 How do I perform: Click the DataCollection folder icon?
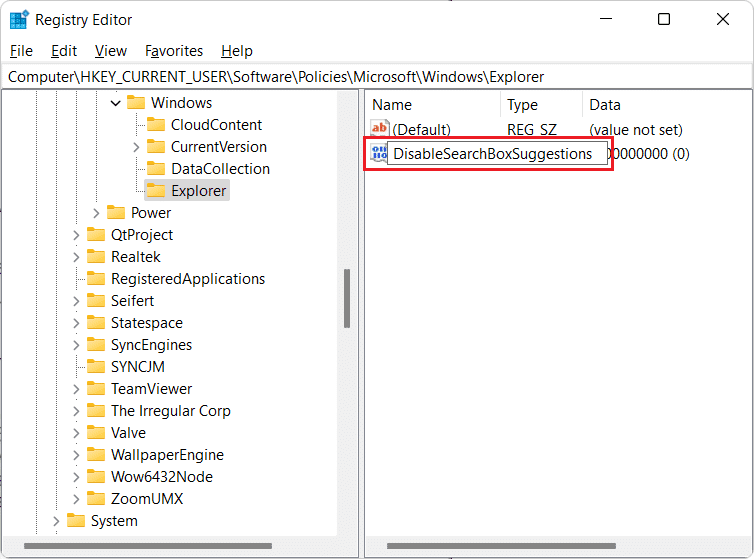[156, 169]
